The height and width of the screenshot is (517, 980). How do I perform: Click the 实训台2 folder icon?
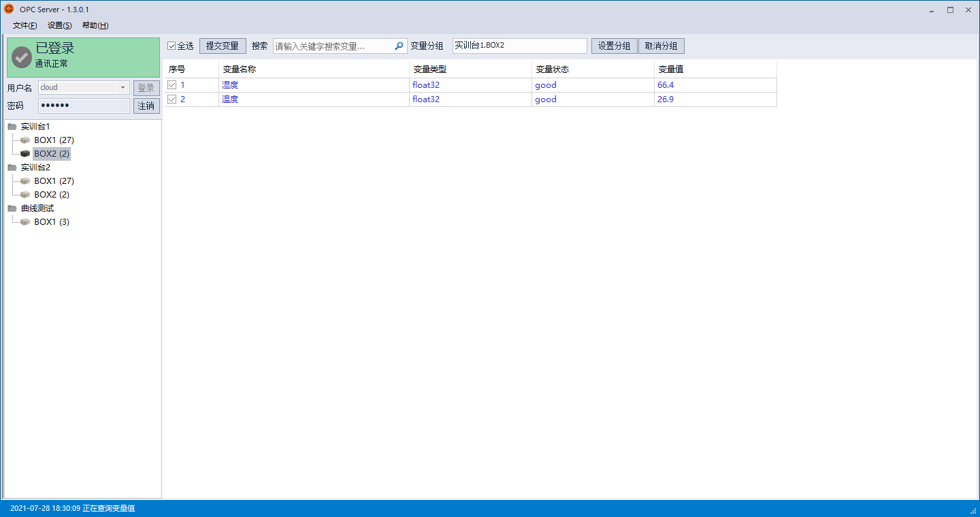pos(12,168)
